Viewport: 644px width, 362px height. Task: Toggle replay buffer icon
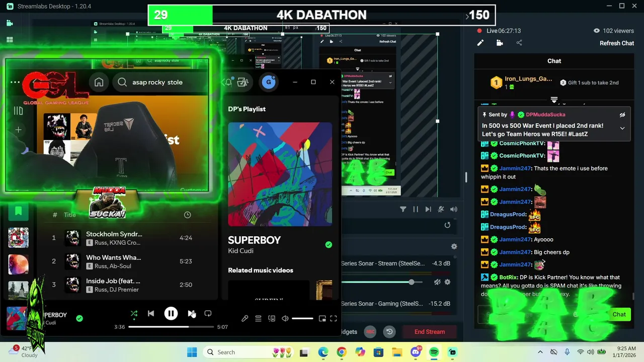[389, 332]
